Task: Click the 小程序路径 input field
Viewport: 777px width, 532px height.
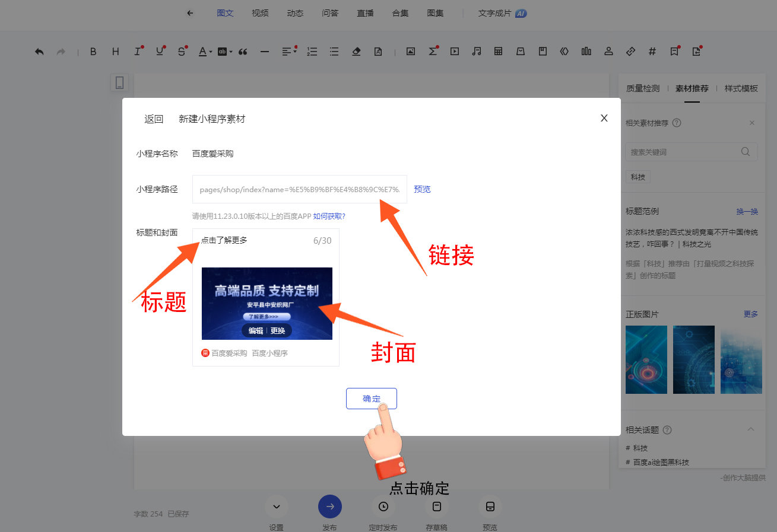Action: pyautogui.click(x=300, y=189)
